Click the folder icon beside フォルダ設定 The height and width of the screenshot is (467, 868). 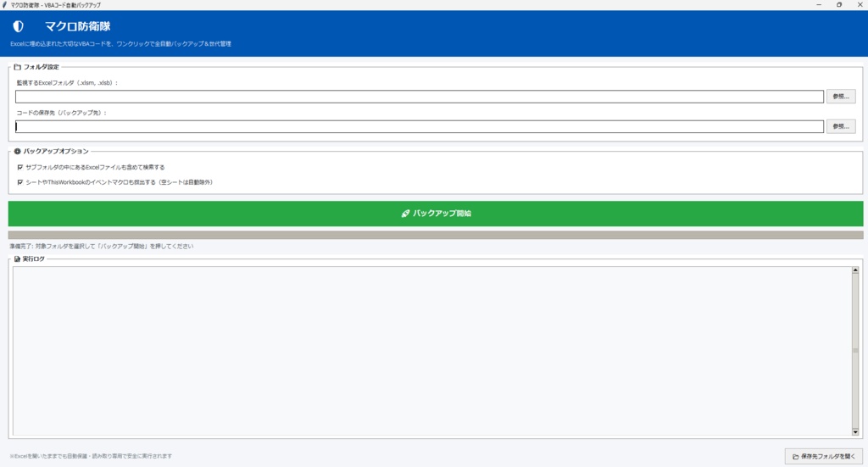point(17,67)
